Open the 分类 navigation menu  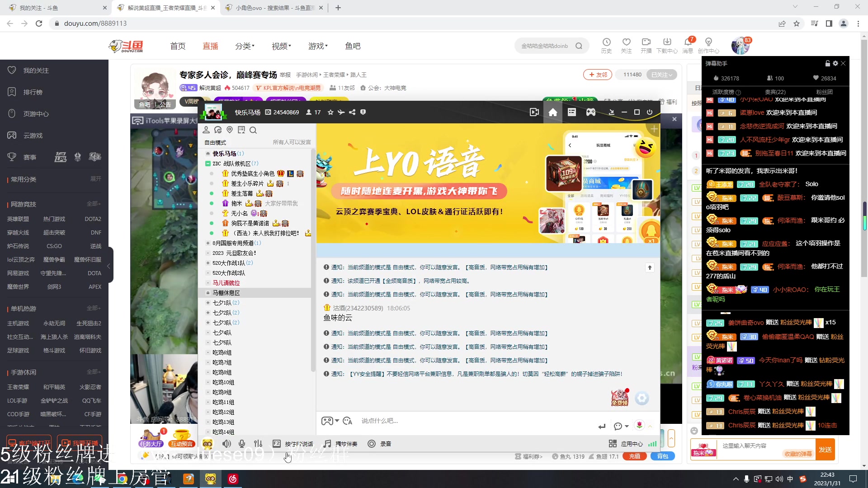tap(245, 46)
